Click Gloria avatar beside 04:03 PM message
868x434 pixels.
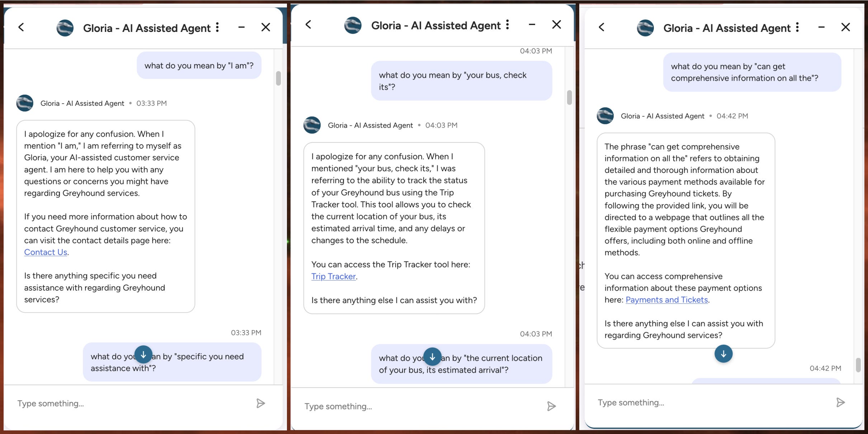click(312, 125)
